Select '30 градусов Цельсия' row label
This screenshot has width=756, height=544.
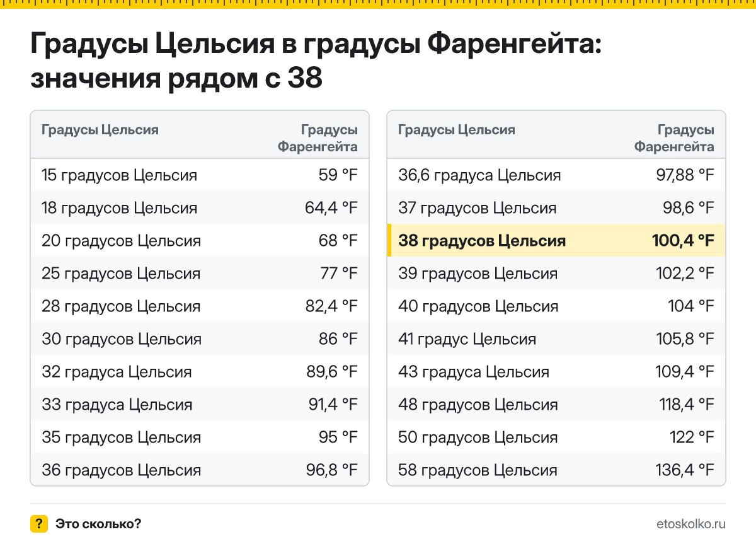[122, 339]
